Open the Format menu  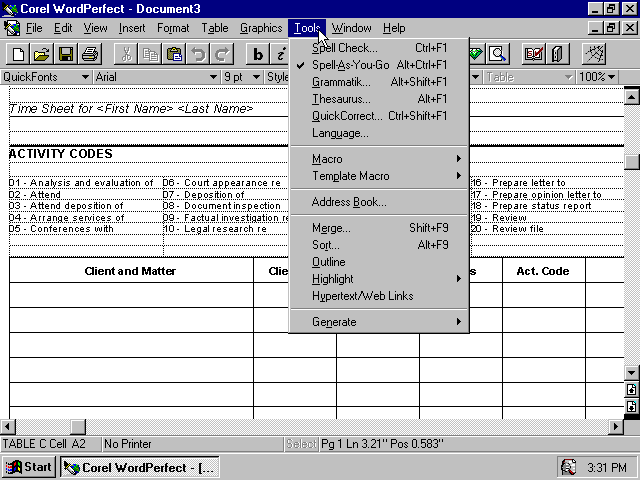click(x=173, y=28)
